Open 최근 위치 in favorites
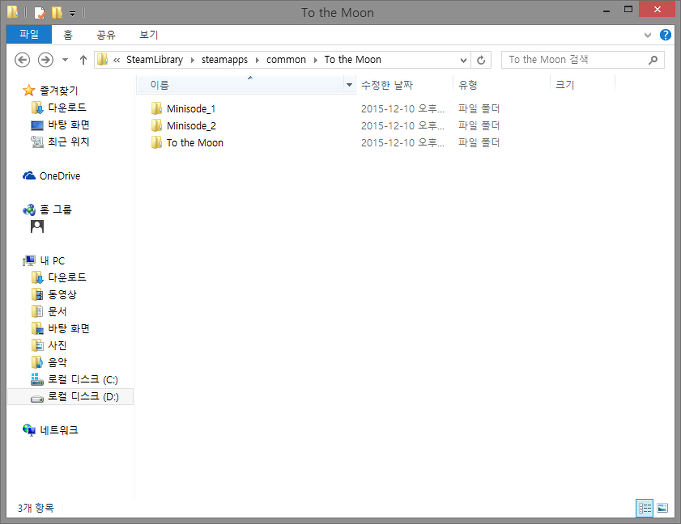Image resolution: width=681 pixels, height=524 pixels. 69,142
